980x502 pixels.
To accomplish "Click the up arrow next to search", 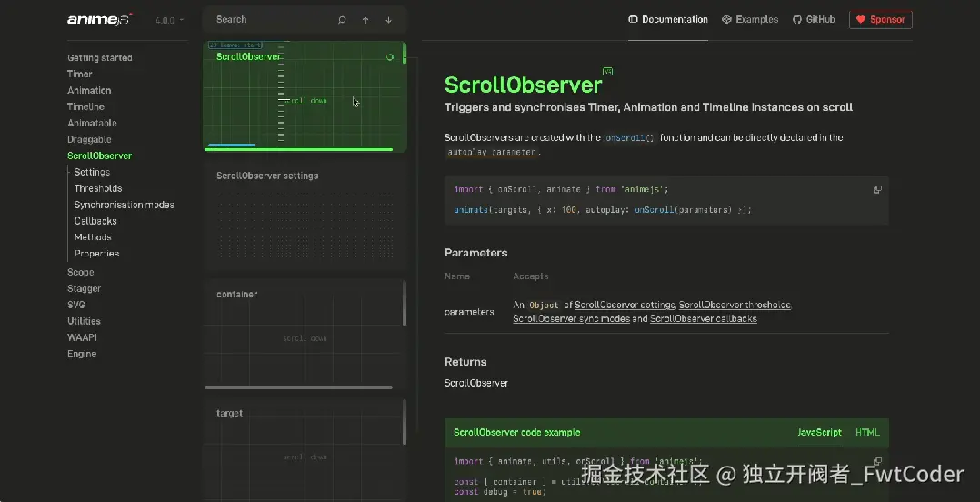I will 365,20.
